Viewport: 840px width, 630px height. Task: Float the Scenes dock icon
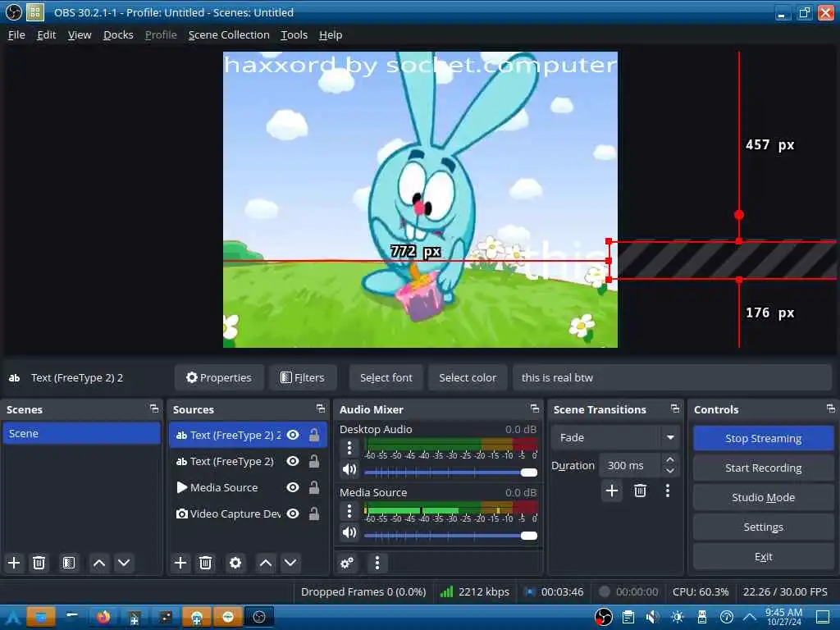[x=154, y=409]
